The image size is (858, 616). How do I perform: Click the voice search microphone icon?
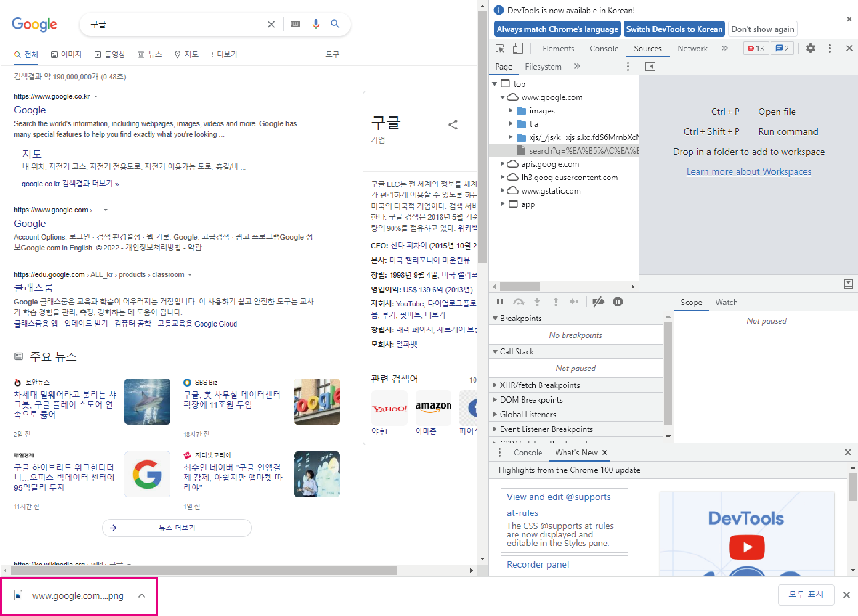tap(316, 24)
